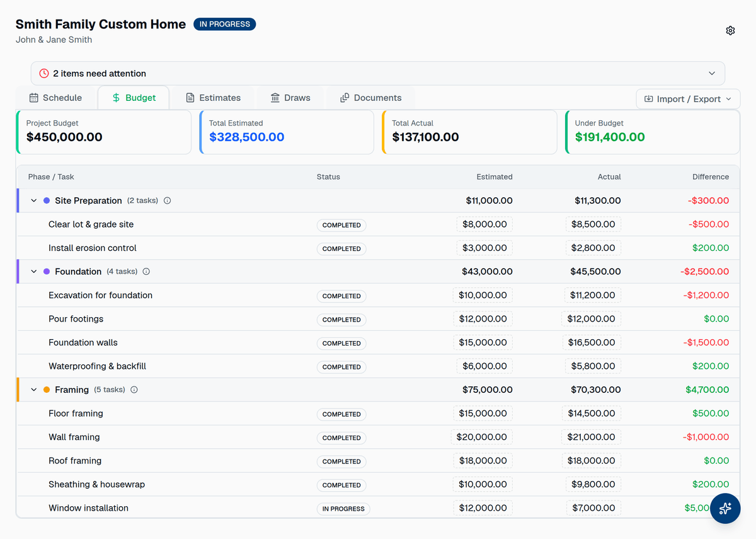Click COMPLETED status for Clear lot & grade site
Image resolution: width=756 pixels, height=539 pixels.
click(341, 225)
